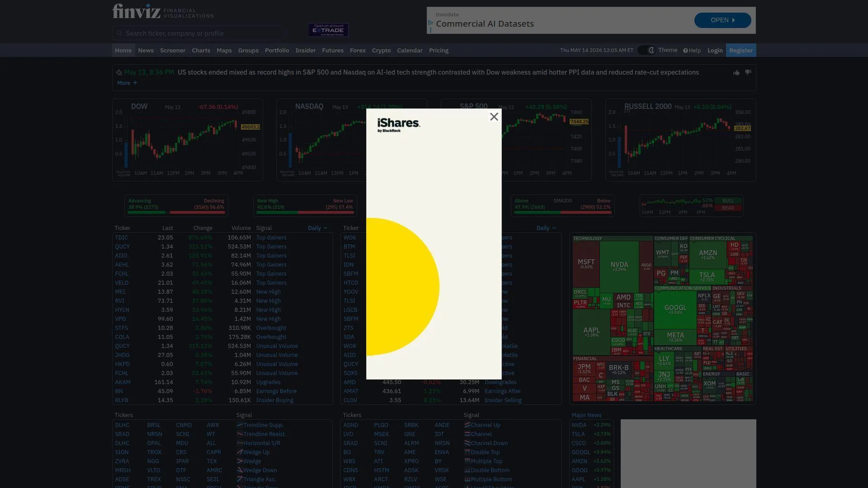Click the OPEN button in Innodata ad
868x488 pixels.
(x=722, y=20)
